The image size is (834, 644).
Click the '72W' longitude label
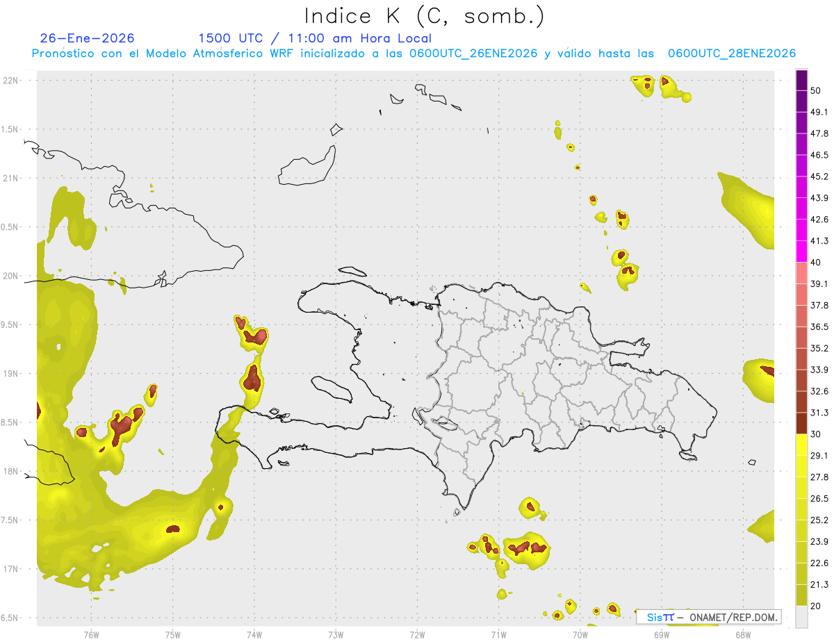point(418,634)
